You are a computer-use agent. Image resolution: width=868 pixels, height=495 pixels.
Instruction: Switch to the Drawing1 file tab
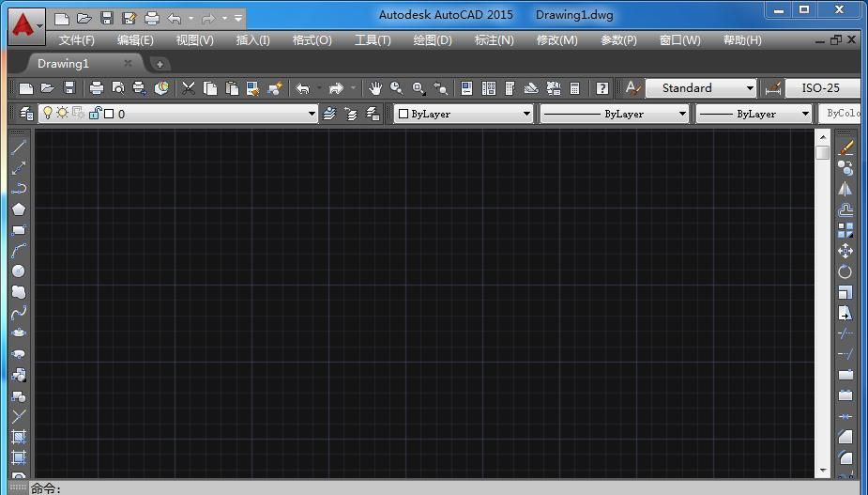[x=63, y=64]
